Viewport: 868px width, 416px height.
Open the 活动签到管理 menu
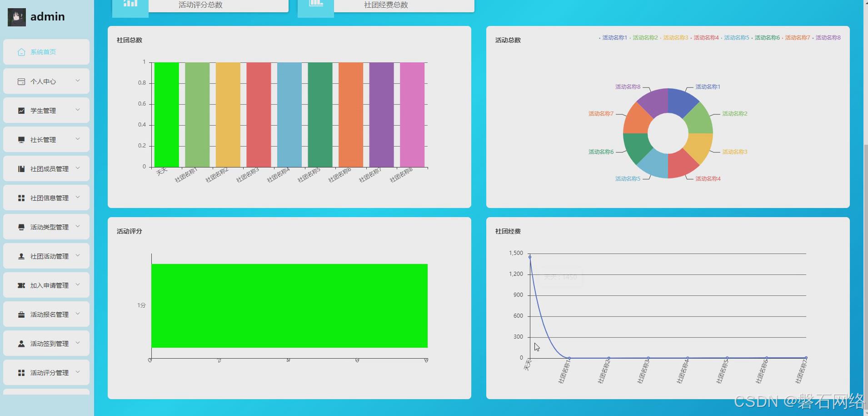(x=46, y=343)
